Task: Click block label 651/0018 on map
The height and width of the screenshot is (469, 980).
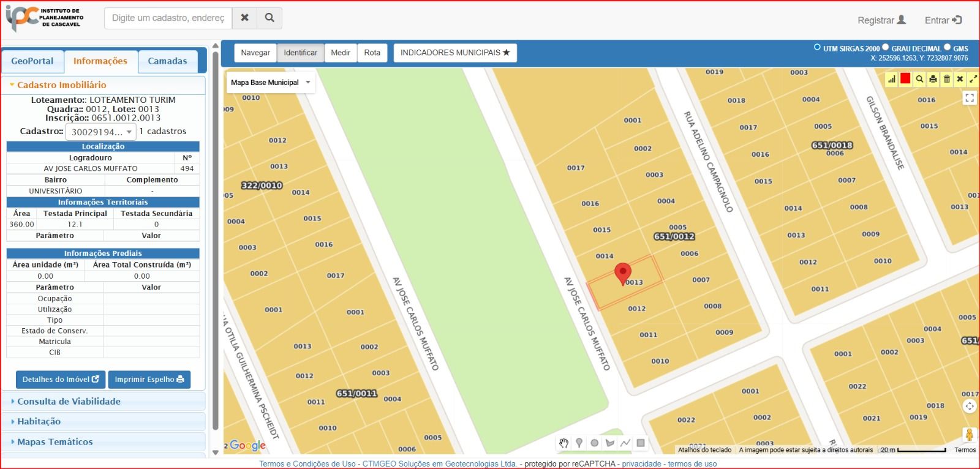Action: (x=832, y=145)
